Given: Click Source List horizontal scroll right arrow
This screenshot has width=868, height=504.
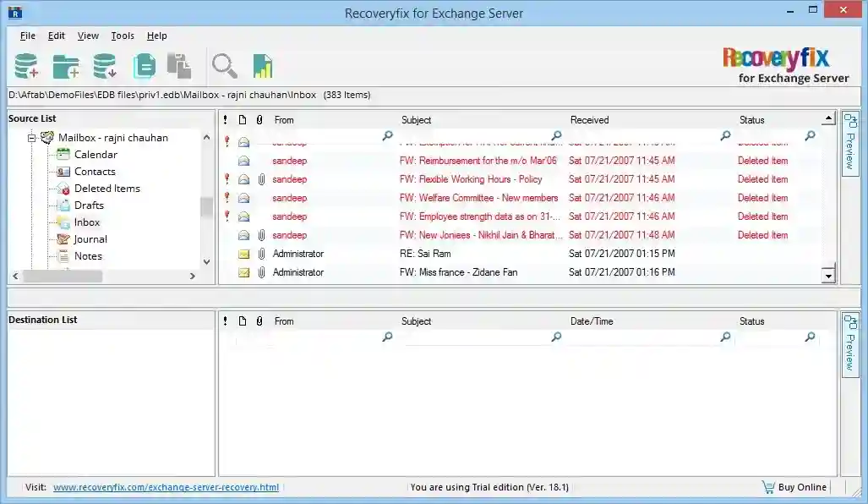Looking at the screenshot, I should tap(192, 276).
